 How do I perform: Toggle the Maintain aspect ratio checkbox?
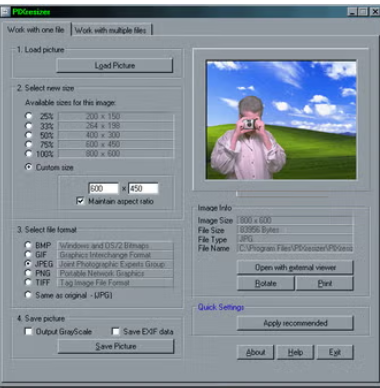[x=80, y=201]
